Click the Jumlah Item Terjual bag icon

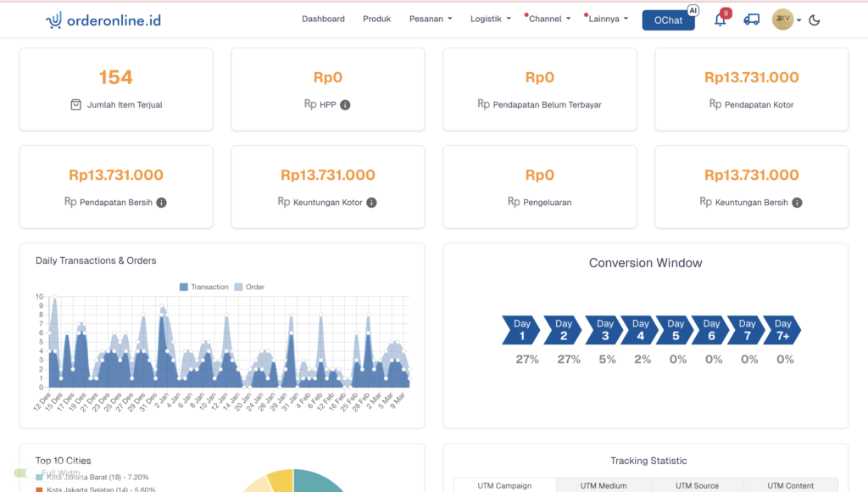[76, 105]
